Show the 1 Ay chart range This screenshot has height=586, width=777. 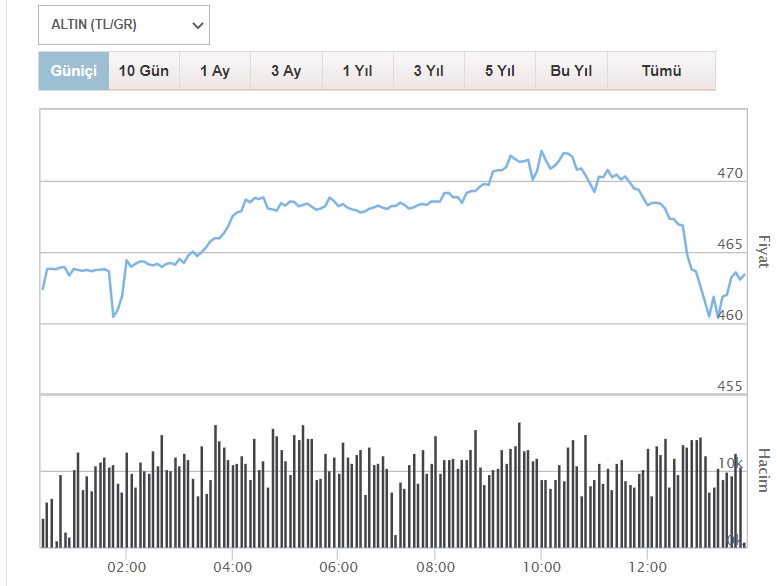(x=215, y=71)
